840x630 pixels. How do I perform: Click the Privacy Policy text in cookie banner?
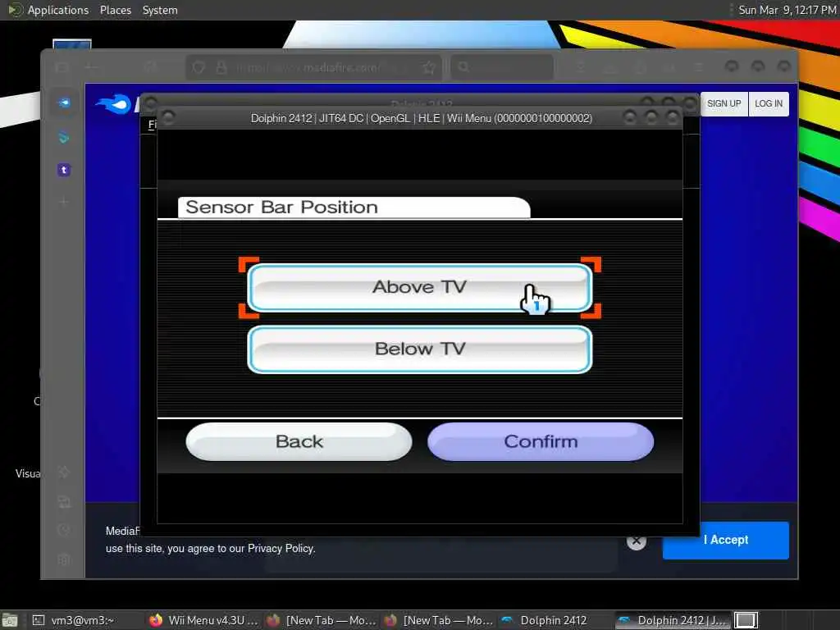(281, 549)
